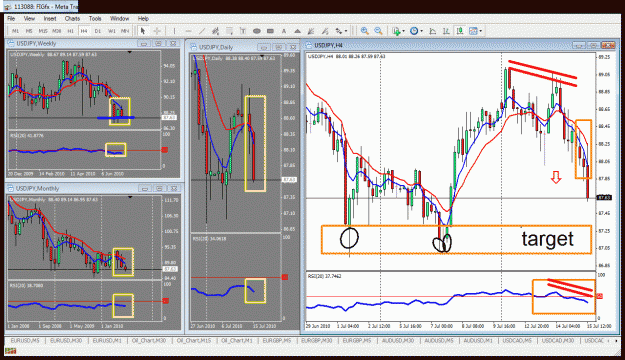
Task: Open the Window menu
Action: click(119, 18)
